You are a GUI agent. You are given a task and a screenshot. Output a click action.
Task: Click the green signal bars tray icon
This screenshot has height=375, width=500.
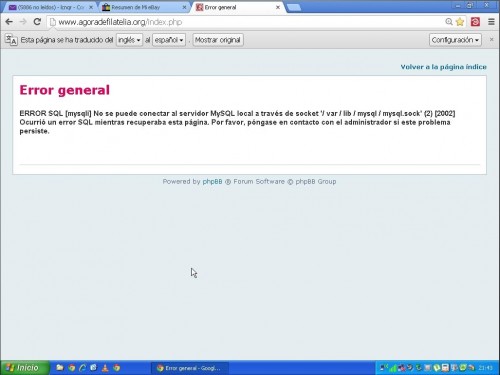point(393,368)
